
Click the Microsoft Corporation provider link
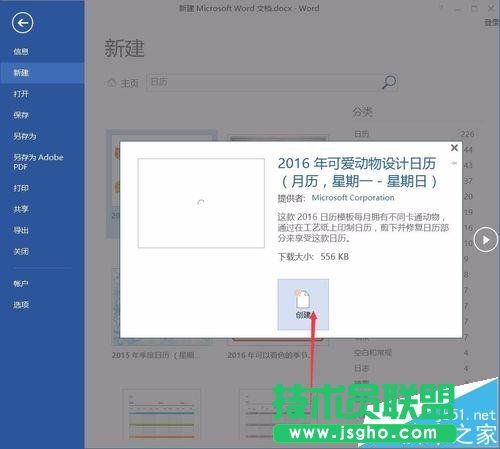point(353,198)
